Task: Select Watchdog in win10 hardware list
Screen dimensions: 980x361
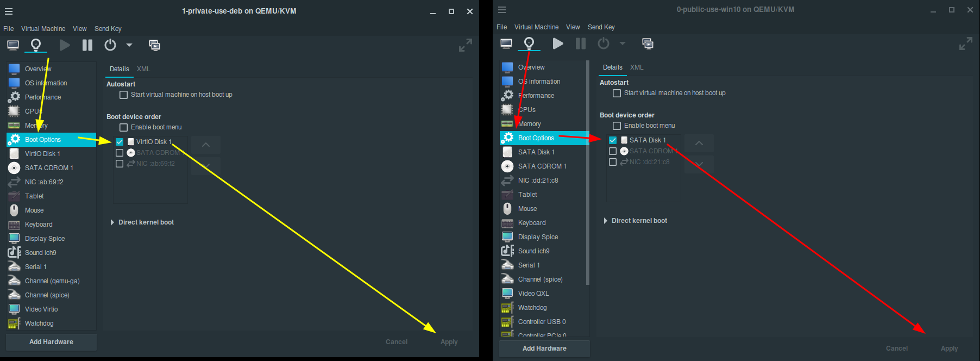Action: pyautogui.click(x=543, y=308)
